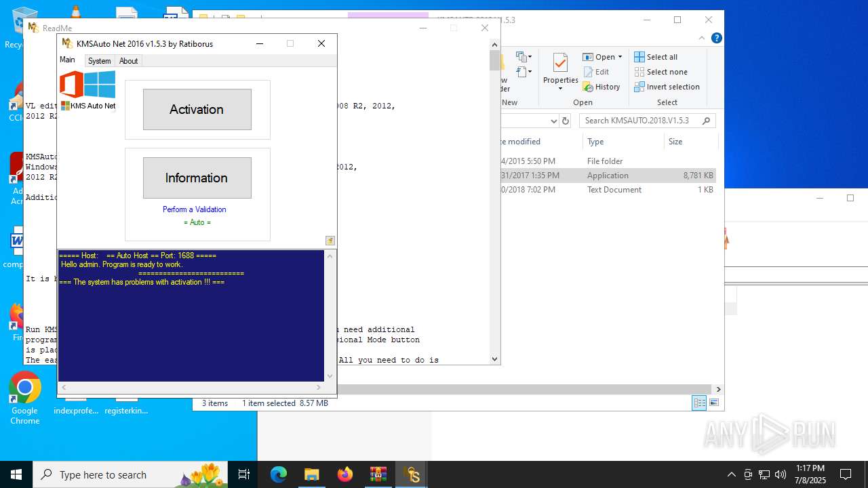Sort by the Size column header
Viewport: 868px width, 488px height.
pyautogui.click(x=690, y=142)
